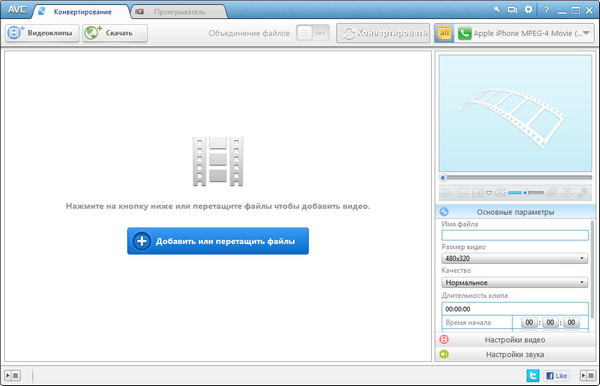This screenshot has height=386, width=600.
Task: Open settings gear icon in title bar
Action: (528, 10)
